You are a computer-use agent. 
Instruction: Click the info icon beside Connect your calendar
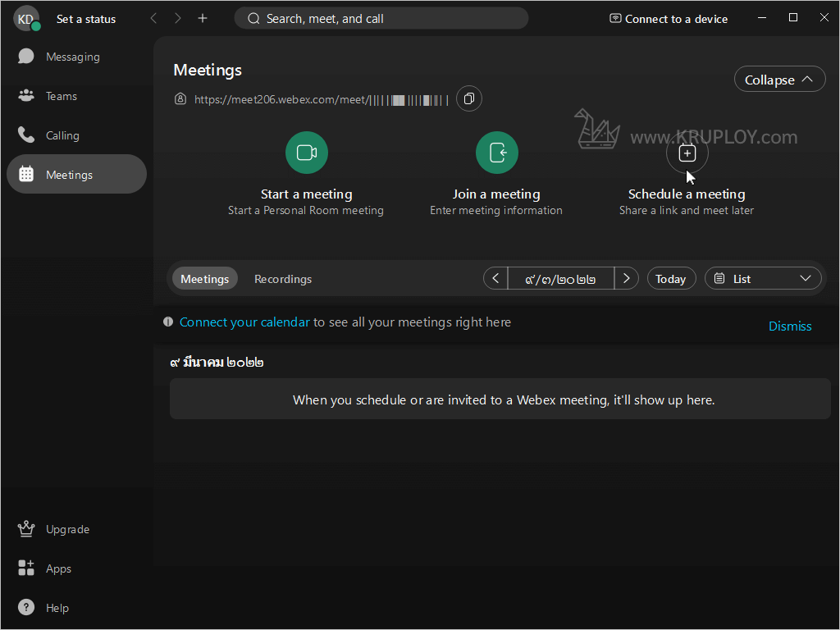click(x=168, y=322)
